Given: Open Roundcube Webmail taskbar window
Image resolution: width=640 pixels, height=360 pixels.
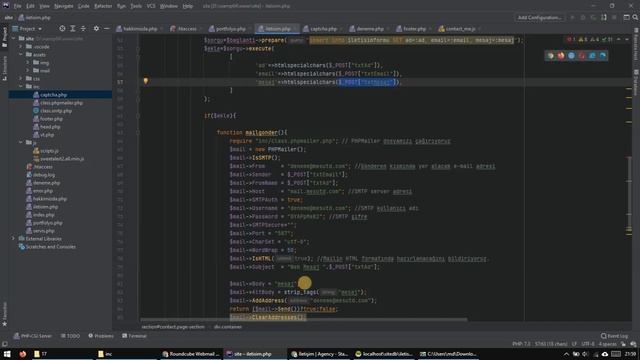Looking at the screenshot, I should [x=191, y=354].
